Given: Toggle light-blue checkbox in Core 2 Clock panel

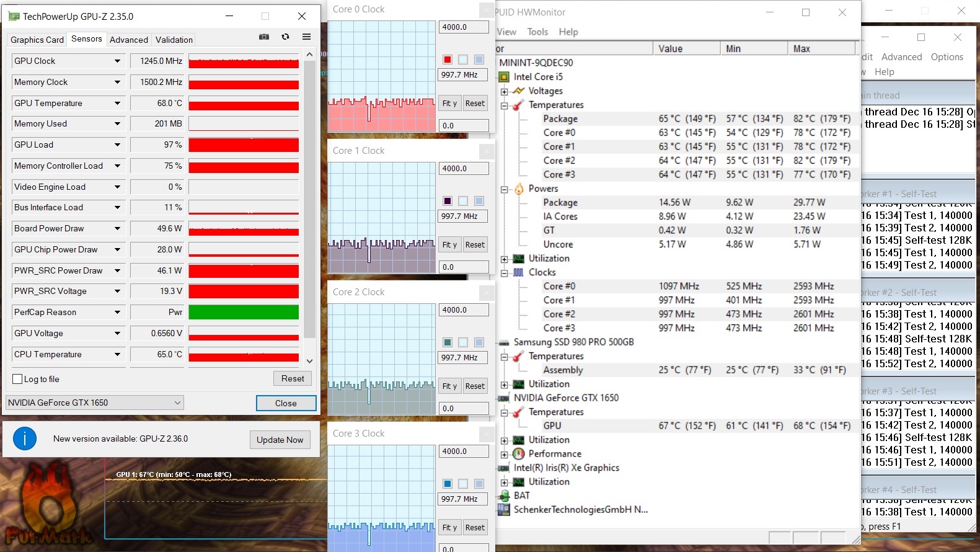Looking at the screenshot, I should [479, 342].
